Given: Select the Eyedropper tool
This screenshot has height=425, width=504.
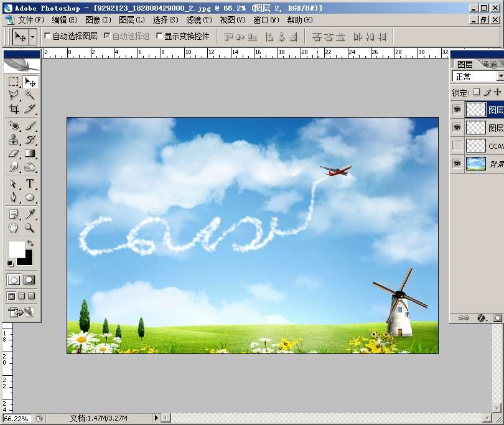Looking at the screenshot, I should coord(30,214).
